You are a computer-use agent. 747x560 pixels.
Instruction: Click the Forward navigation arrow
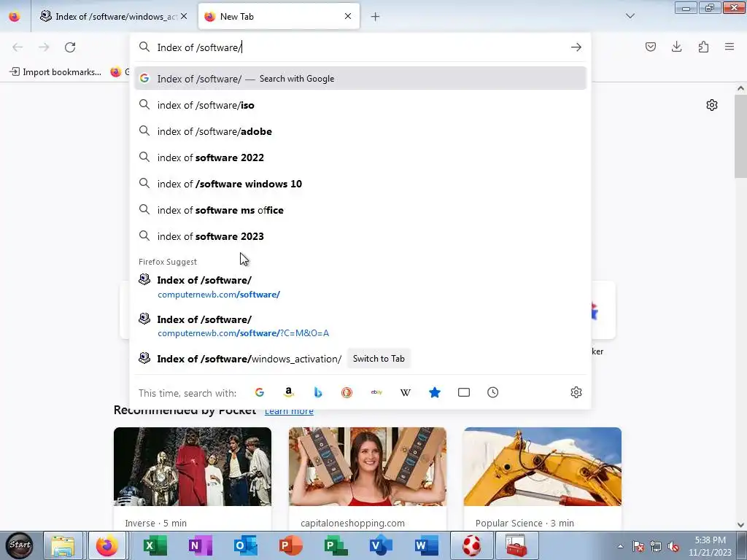click(x=44, y=47)
